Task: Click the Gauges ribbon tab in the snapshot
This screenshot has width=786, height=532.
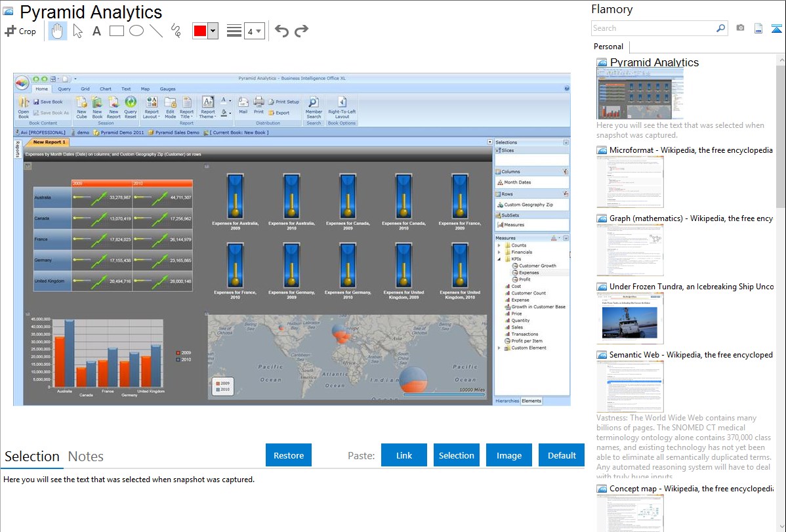Action: (x=167, y=89)
